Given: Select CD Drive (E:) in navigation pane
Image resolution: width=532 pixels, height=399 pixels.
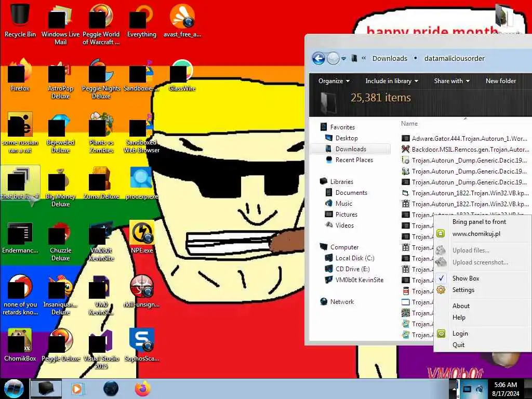Looking at the screenshot, I should (352, 269).
